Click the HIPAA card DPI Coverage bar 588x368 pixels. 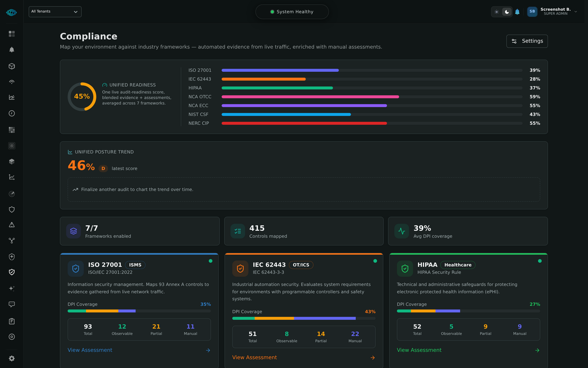pos(469,311)
